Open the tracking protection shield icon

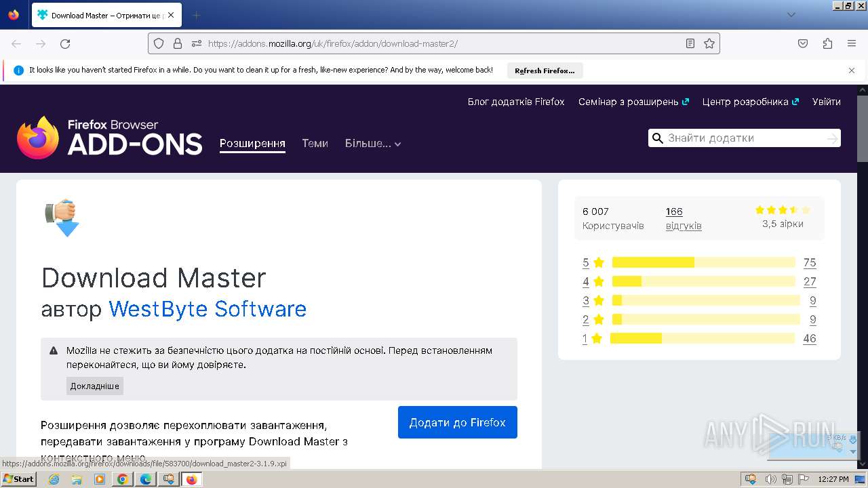159,43
